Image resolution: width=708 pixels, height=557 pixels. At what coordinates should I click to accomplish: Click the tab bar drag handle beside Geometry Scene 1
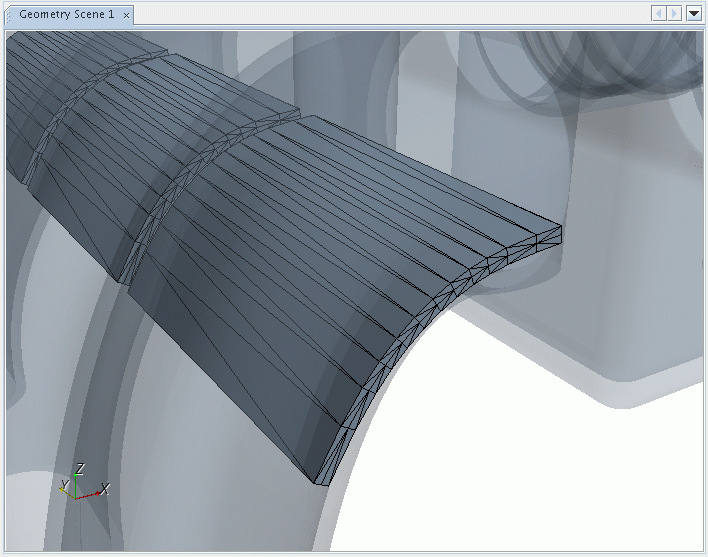pos(10,15)
